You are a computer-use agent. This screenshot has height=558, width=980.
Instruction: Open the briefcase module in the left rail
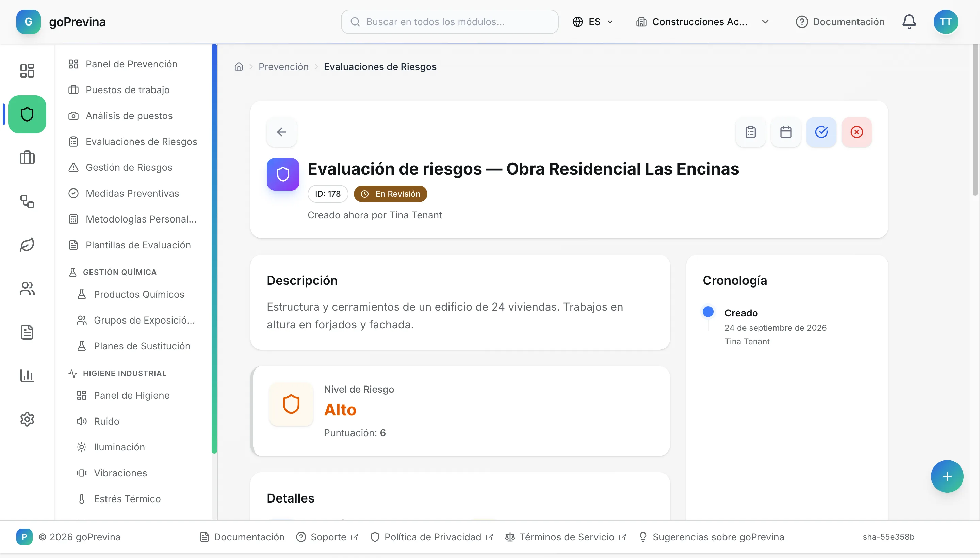pyautogui.click(x=27, y=158)
